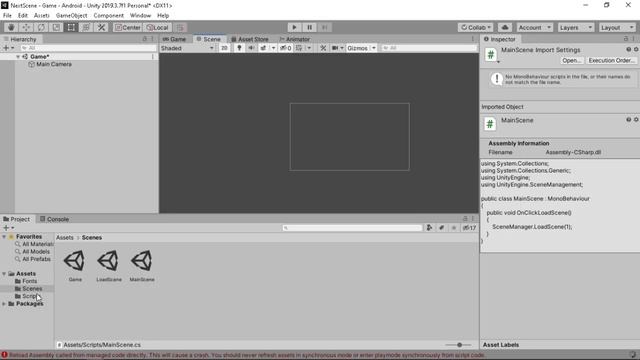Open the Assets menu
Image resolution: width=640 pixels, height=360 pixels.
tap(42, 16)
